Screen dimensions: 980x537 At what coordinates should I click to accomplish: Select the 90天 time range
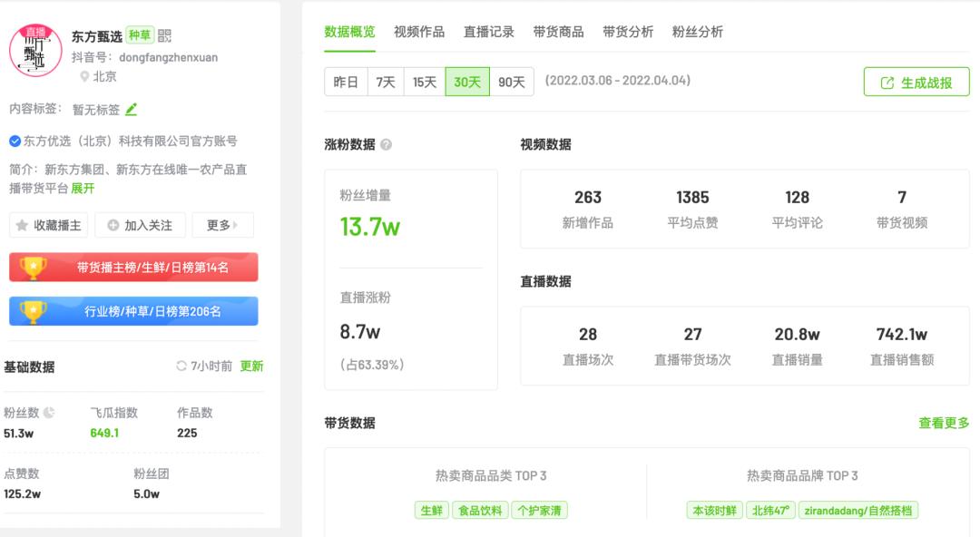click(511, 82)
